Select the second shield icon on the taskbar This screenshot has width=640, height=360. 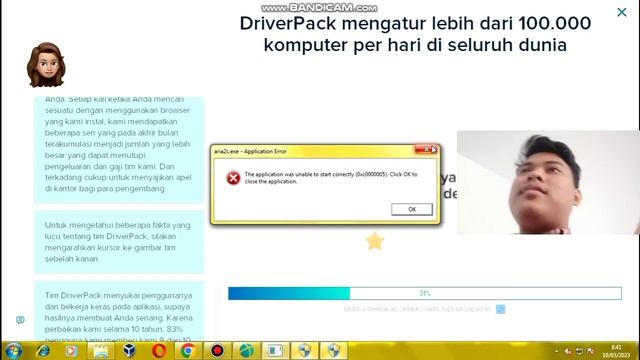(333, 351)
